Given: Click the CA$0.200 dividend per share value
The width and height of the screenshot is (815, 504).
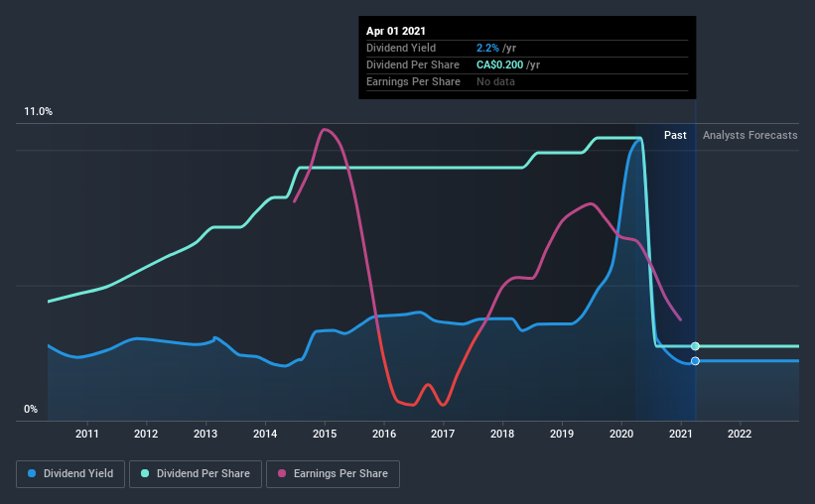Looking at the screenshot, I should pos(500,64).
